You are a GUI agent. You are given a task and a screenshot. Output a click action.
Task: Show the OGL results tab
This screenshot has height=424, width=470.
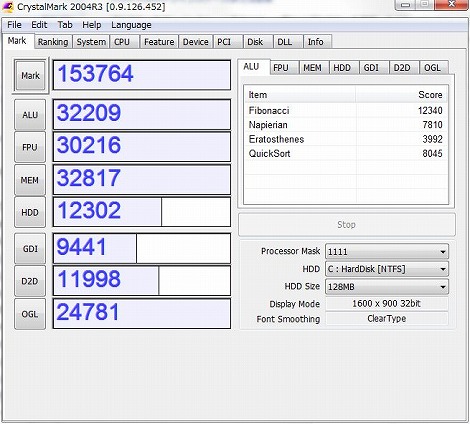[434, 68]
